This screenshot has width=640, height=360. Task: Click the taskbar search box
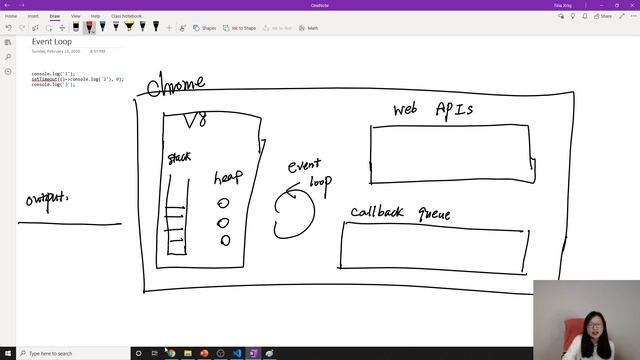click(x=73, y=353)
